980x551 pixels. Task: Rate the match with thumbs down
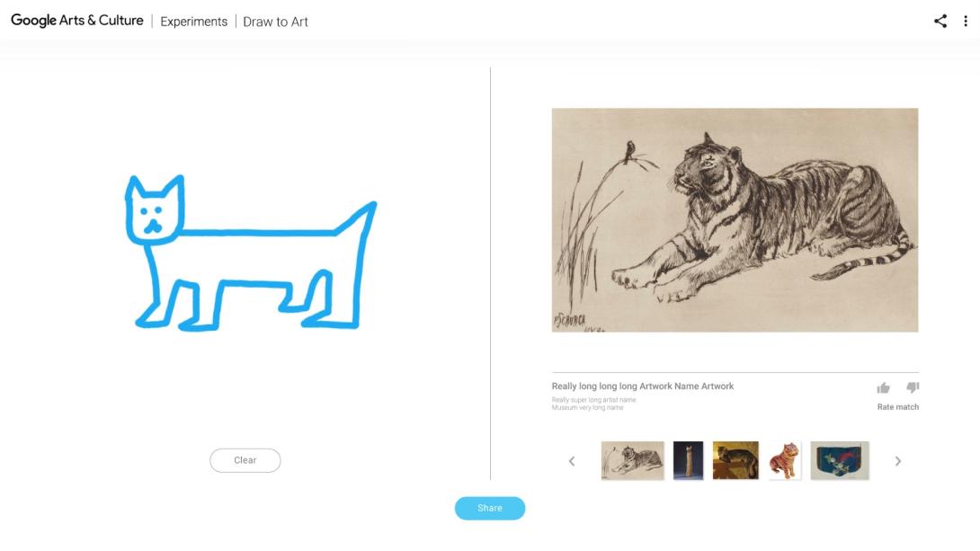[x=913, y=388]
